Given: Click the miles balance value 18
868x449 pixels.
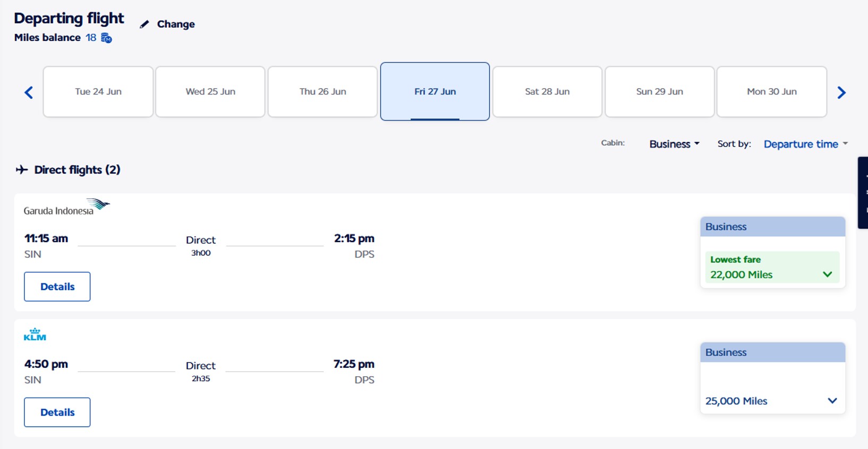Looking at the screenshot, I should (x=91, y=38).
